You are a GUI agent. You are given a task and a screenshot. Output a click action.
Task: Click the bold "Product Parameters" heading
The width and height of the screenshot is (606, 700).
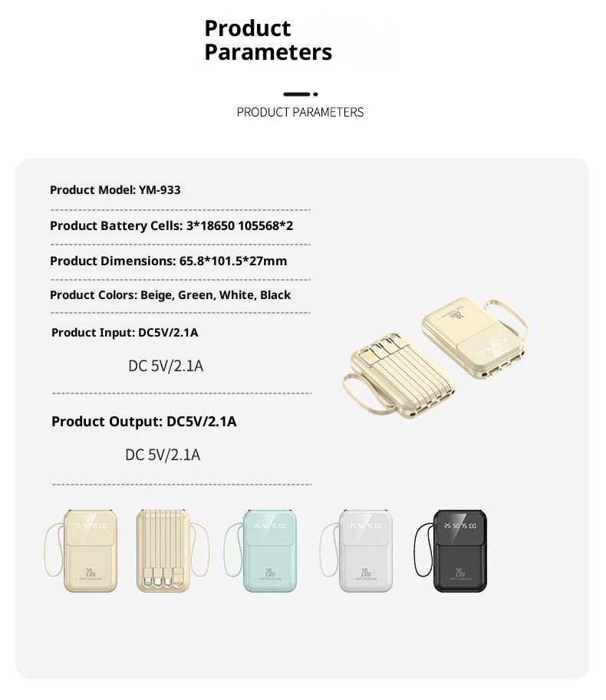268,41
